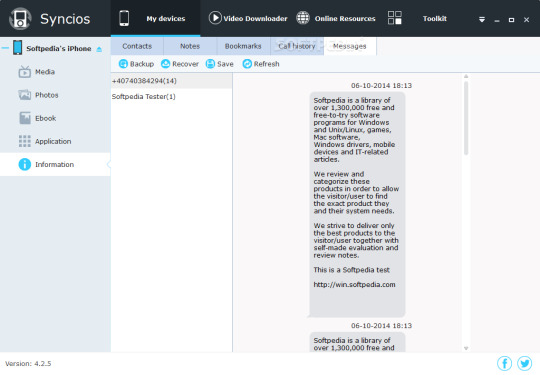The width and height of the screenshot is (540, 375).
Task: Open the Toolkit section
Action: [435, 19]
